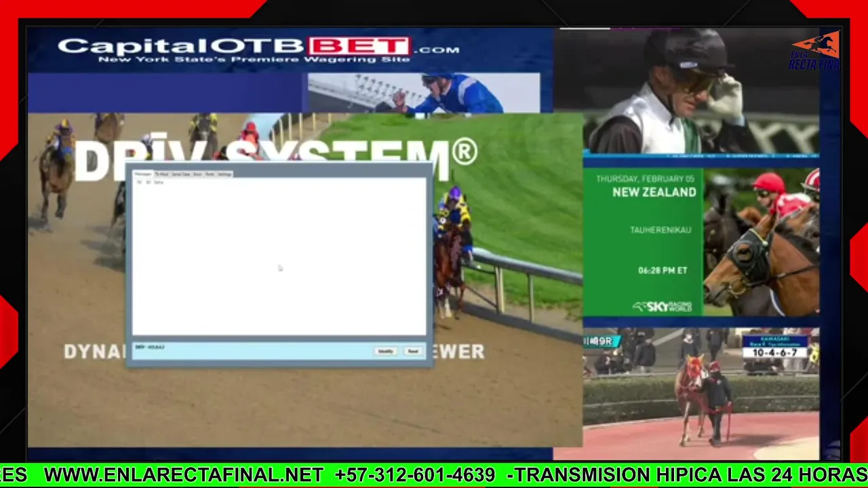Click the blue jockey banner image
868x488 pixels.
(424, 93)
